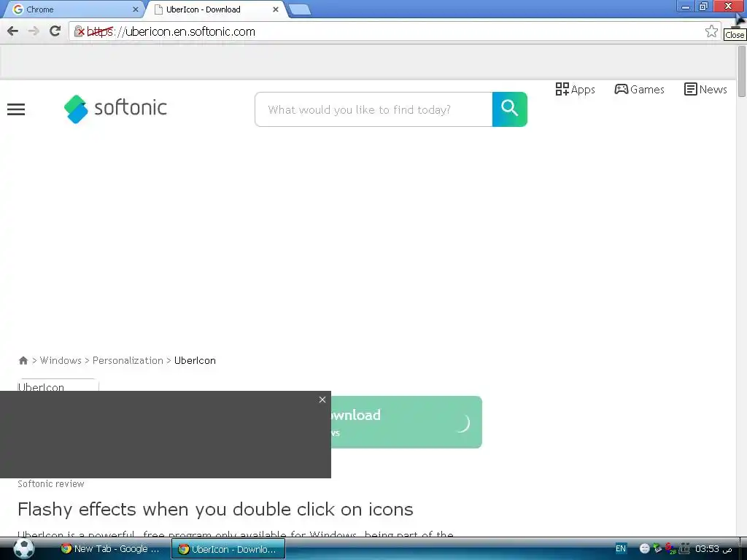The image size is (747, 560).
Task: Close the Chrome tab
Action: 135,9
